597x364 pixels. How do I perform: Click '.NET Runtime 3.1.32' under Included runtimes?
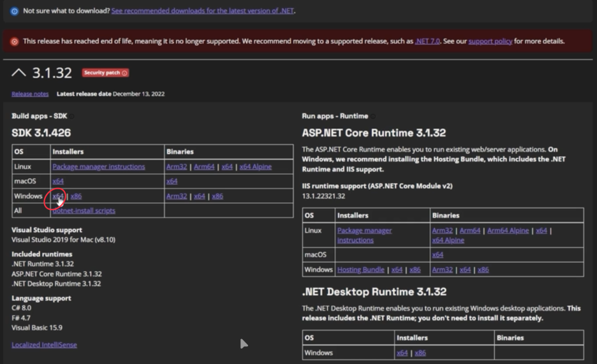pos(43,264)
